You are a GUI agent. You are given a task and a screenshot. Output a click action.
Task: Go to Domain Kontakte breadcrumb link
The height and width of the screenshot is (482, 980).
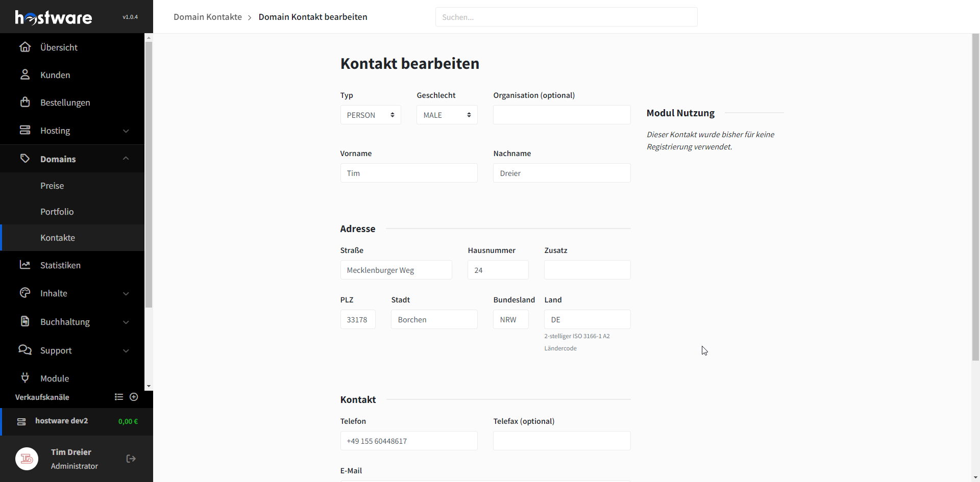(x=207, y=17)
